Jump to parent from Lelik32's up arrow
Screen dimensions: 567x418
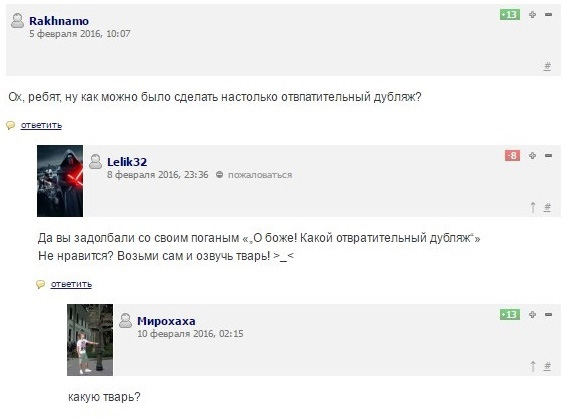coord(533,207)
